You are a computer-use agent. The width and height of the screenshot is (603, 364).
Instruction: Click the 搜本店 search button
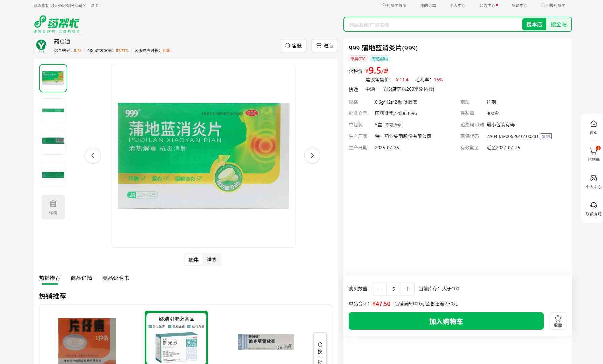pos(534,24)
